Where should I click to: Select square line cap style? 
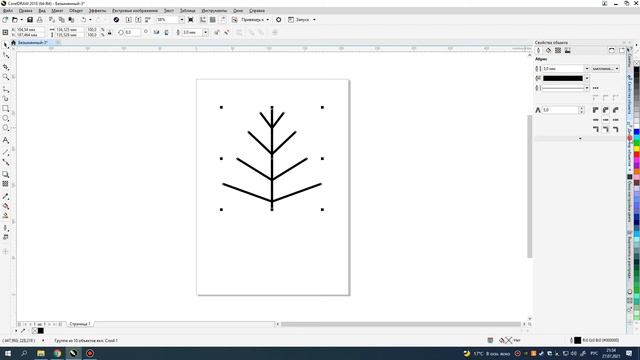[x=596, y=120]
